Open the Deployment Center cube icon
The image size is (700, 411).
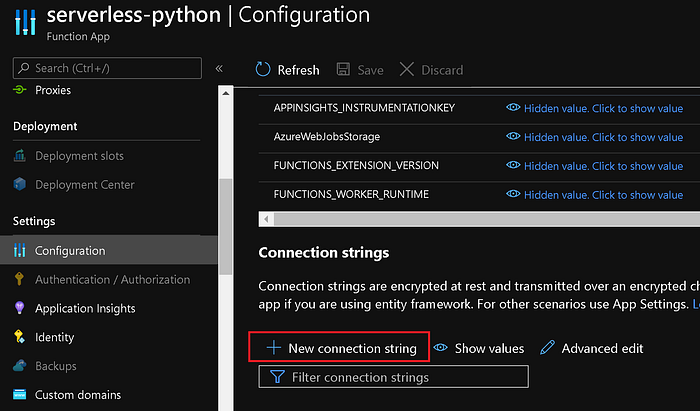pos(20,184)
